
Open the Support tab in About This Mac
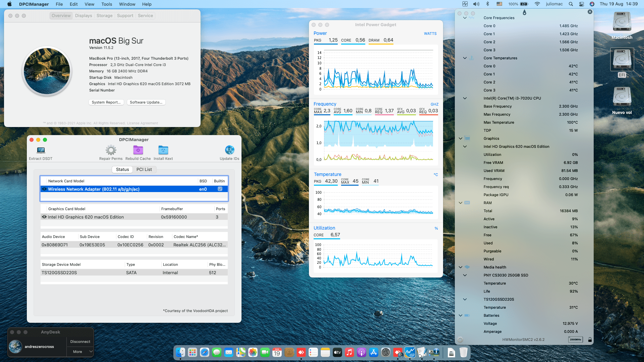(x=125, y=16)
